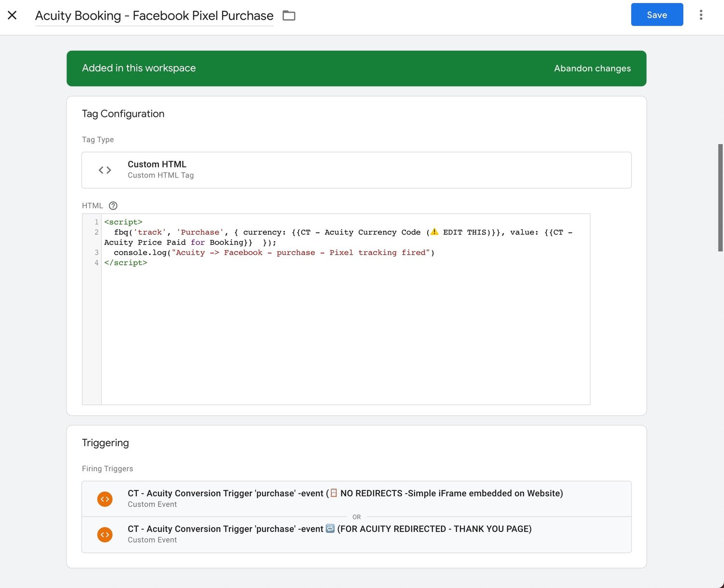Screen dimensions: 724x588
Task: Click the Tag Configuration heading
Action: (x=123, y=114)
